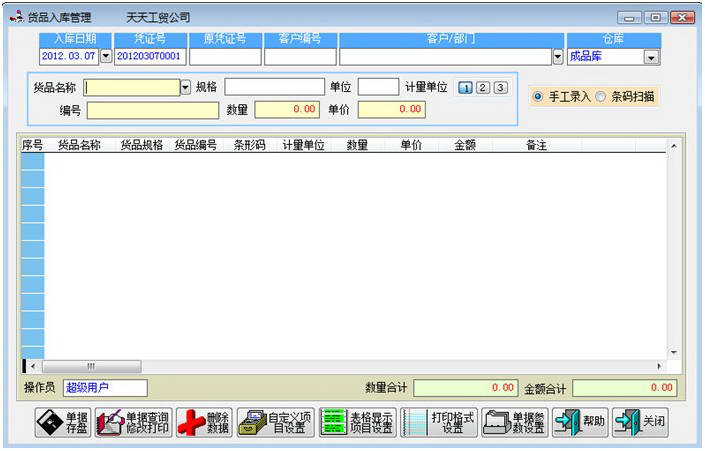Viewport: 705px width, 451px height.
Task: Choose measurement unit 3 button
Action: tap(500, 87)
